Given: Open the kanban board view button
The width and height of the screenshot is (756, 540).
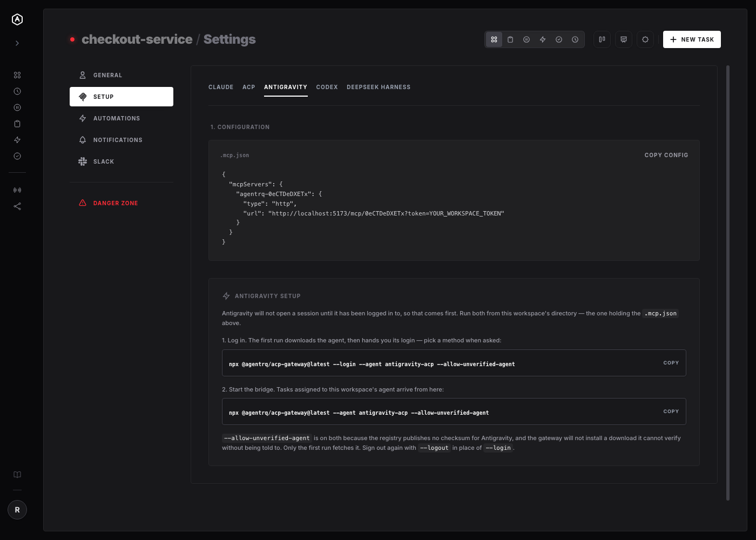Looking at the screenshot, I should [602, 39].
